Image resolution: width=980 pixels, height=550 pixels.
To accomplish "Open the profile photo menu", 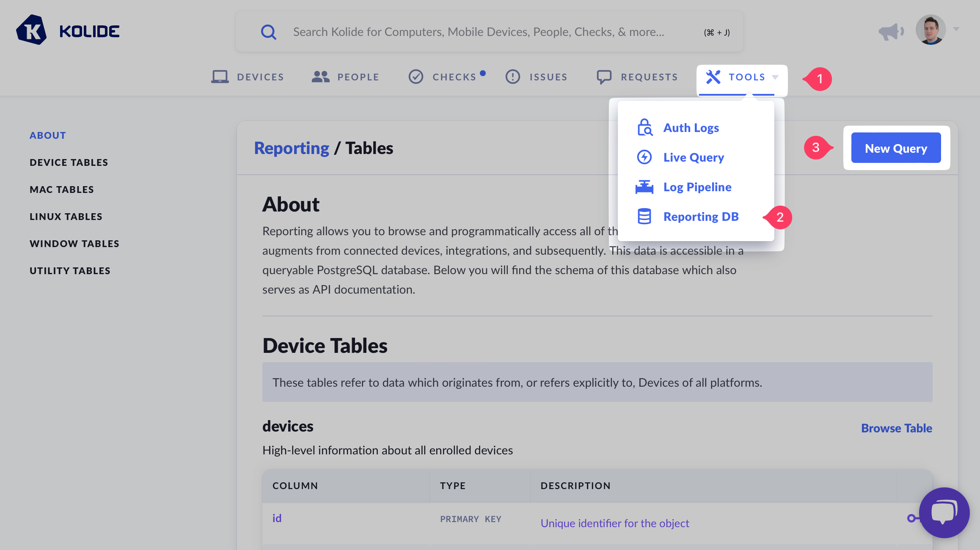I will tap(930, 30).
